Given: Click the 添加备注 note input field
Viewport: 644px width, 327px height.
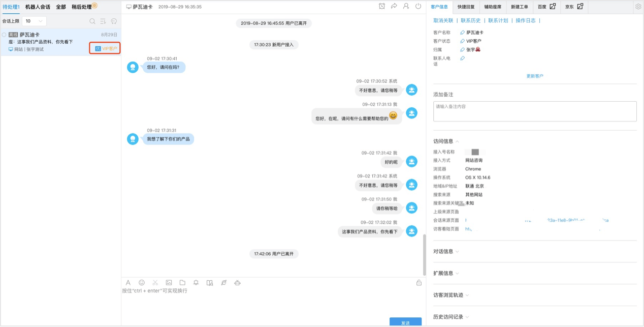Looking at the screenshot, I should pos(535,111).
